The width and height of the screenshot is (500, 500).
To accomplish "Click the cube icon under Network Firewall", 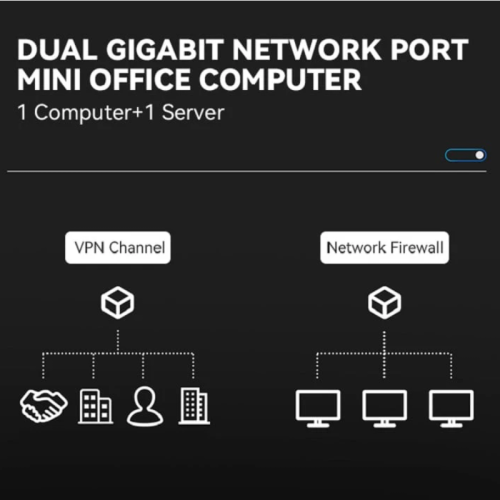I will tap(384, 303).
